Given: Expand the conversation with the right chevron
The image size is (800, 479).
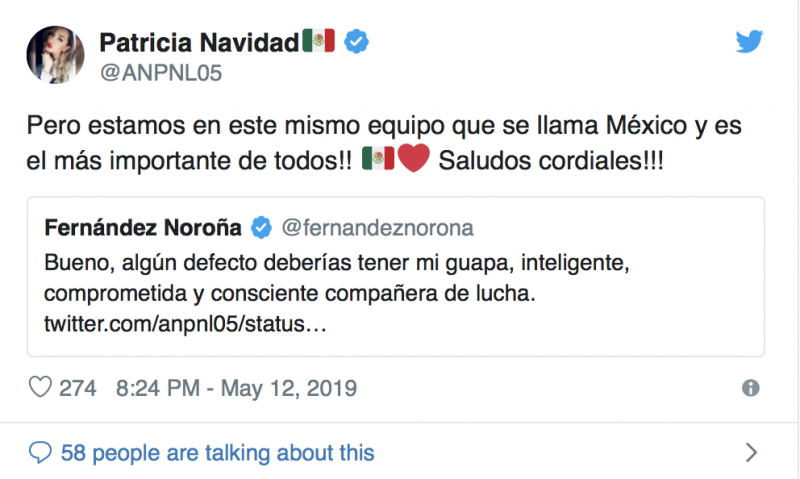Looking at the screenshot, I should tap(752, 452).
